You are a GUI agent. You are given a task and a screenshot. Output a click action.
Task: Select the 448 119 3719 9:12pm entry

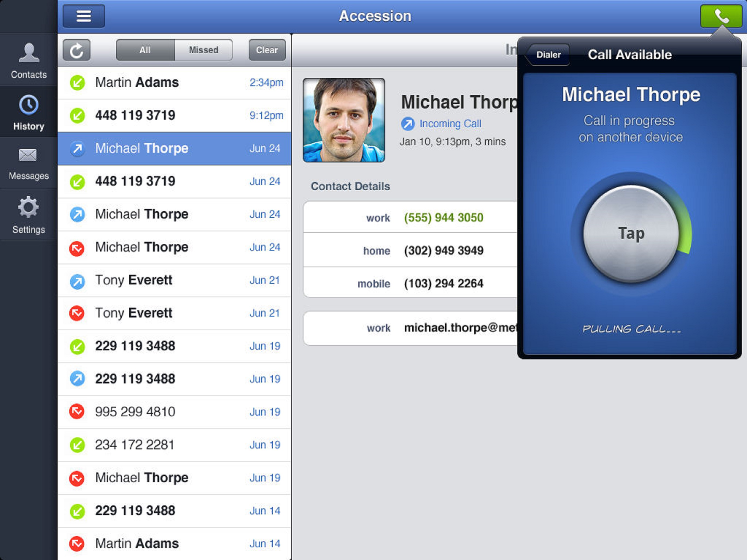175,115
